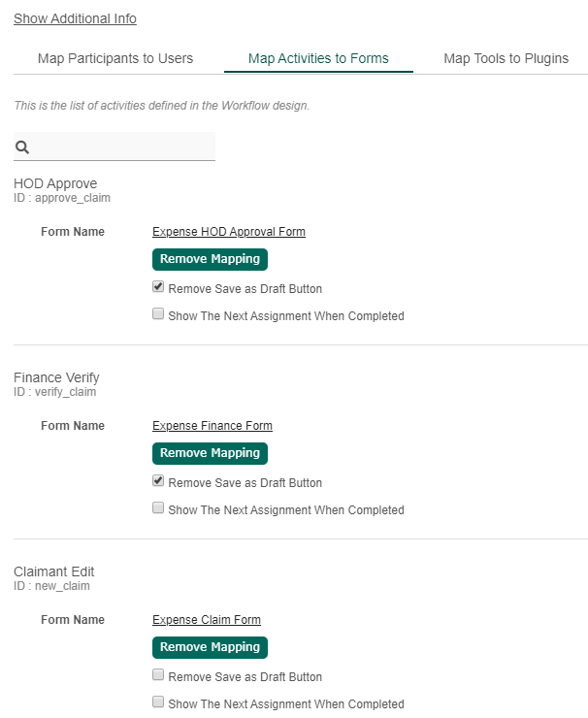Open the Show Additional Info link
Screen dimensions: 588x718
[75, 18]
